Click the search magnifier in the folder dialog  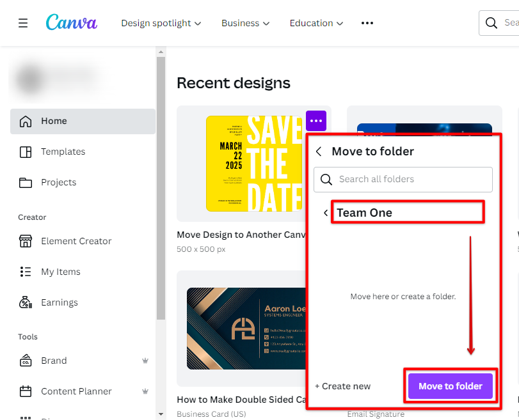pyautogui.click(x=326, y=180)
